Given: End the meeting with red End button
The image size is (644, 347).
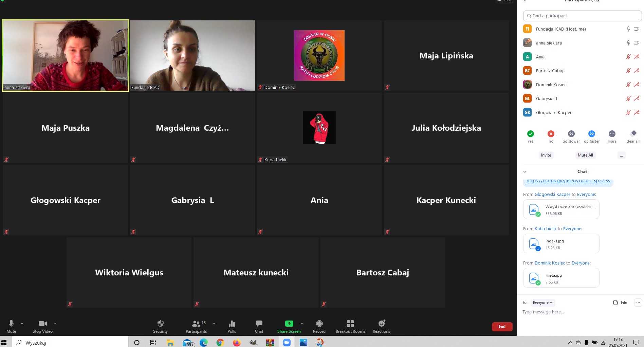Looking at the screenshot, I should (x=502, y=327).
